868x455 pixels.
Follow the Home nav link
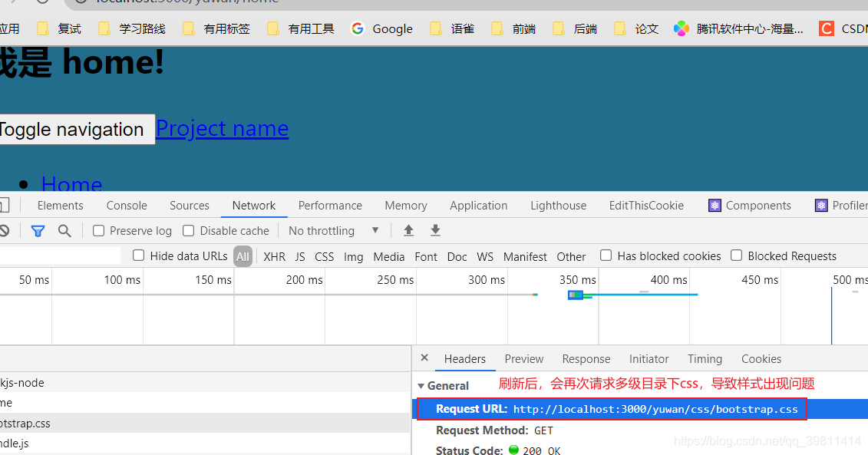[71, 183]
